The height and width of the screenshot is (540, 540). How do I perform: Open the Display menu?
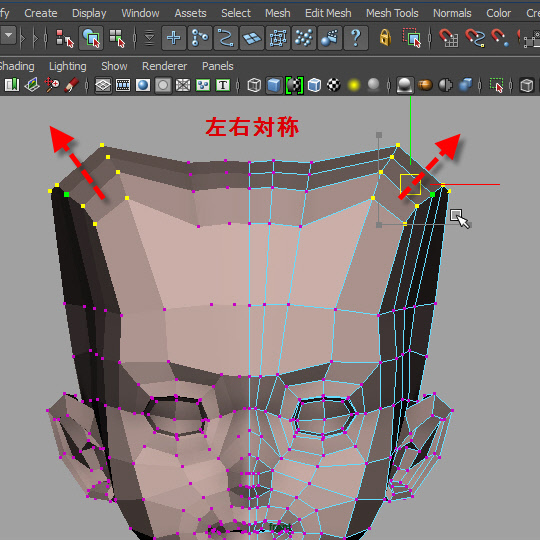click(89, 13)
